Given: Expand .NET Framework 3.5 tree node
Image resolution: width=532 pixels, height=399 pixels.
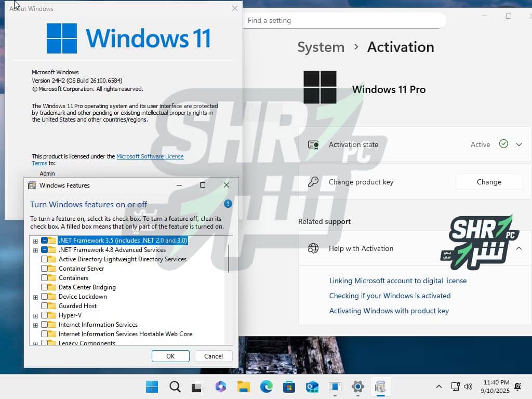Looking at the screenshot, I should point(35,241).
